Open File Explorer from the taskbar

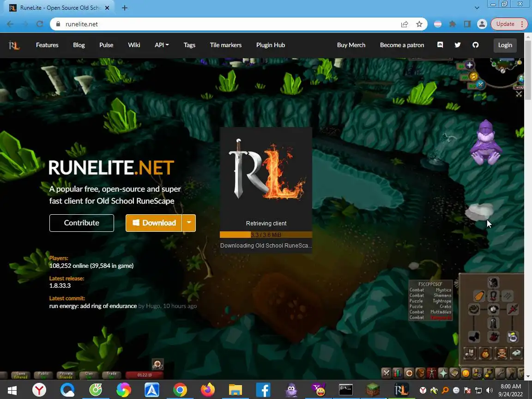pos(236,390)
